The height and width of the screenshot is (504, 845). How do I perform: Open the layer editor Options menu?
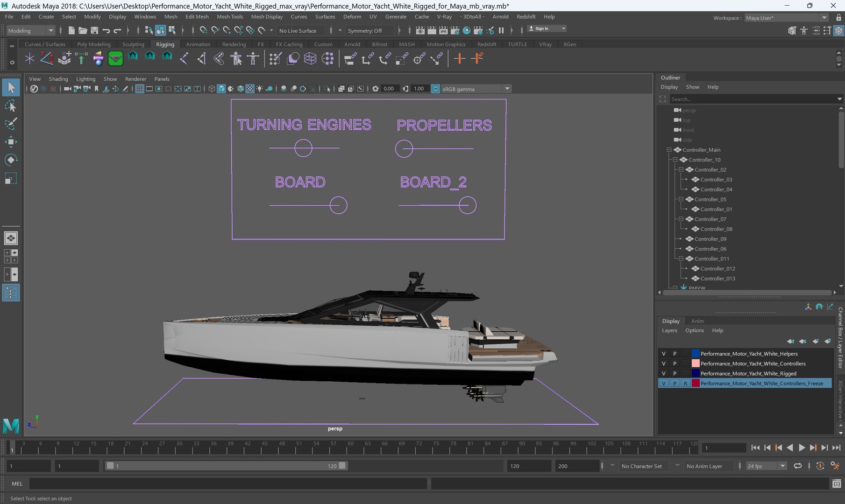click(694, 330)
